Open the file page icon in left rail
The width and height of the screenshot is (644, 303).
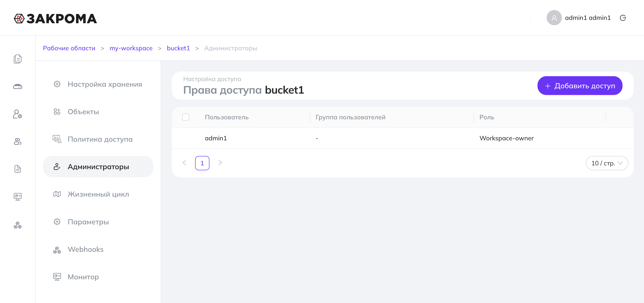pyautogui.click(x=17, y=169)
